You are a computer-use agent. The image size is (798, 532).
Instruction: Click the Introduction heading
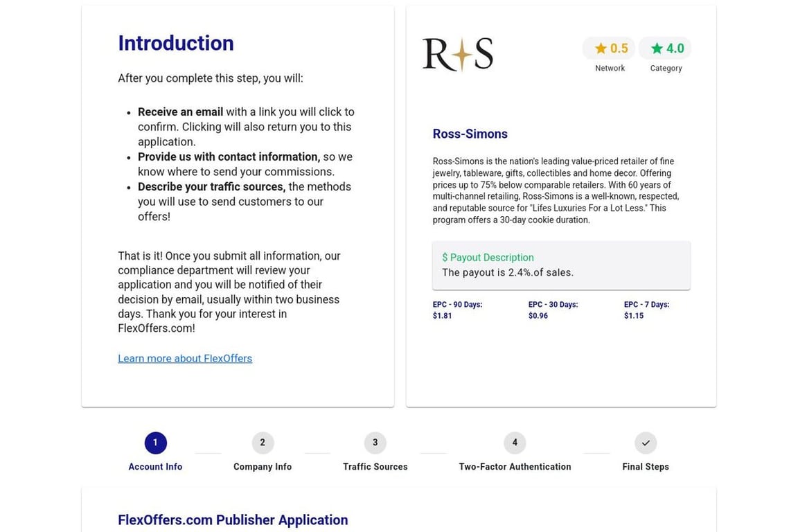pos(176,43)
